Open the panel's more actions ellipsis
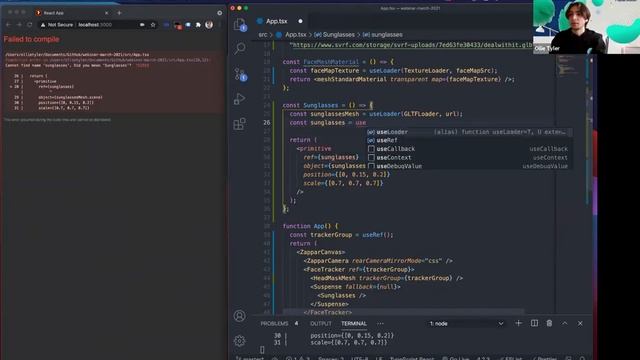 (x=380, y=323)
